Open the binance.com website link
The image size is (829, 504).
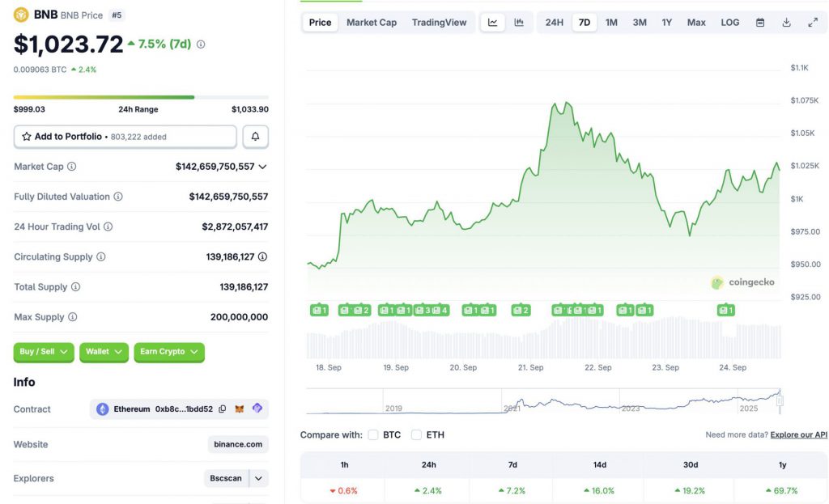pos(238,444)
